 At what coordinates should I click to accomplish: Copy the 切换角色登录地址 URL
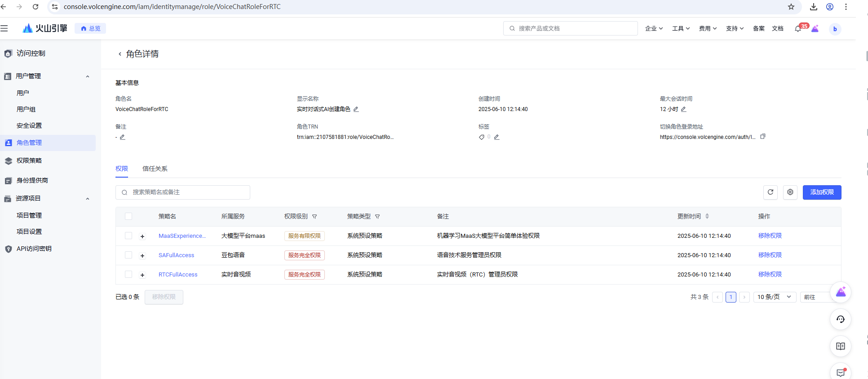click(762, 137)
